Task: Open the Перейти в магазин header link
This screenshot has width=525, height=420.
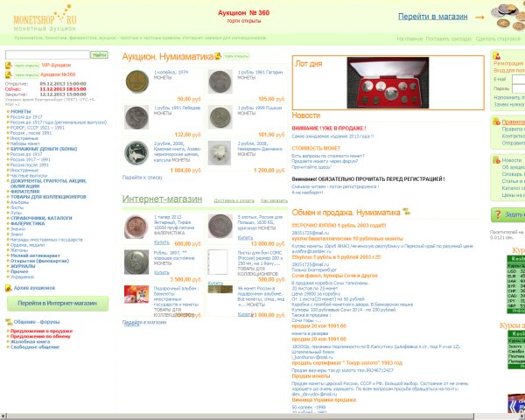Action: click(432, 17)
